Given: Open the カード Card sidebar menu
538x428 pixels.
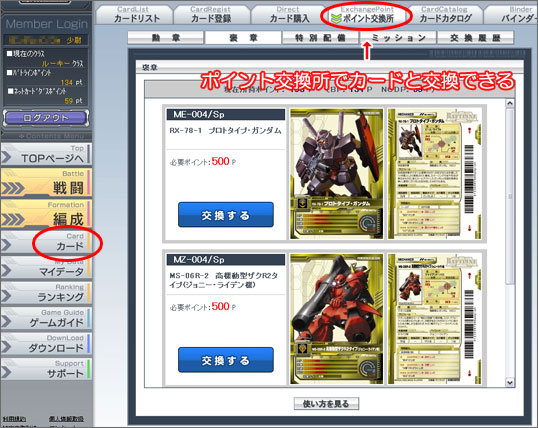Looking at the screenshot, I should [46, 242].
